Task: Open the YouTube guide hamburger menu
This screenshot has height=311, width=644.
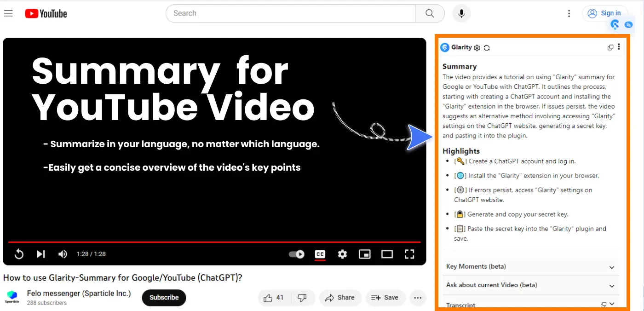Action: click(8, 13)
